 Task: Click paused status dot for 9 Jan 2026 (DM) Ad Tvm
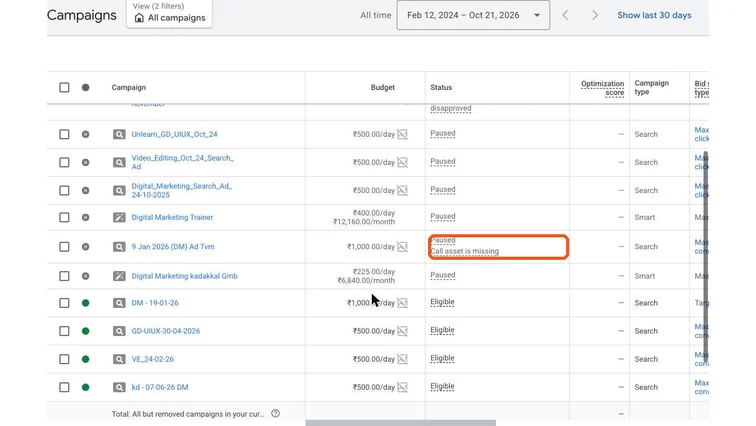85,247
